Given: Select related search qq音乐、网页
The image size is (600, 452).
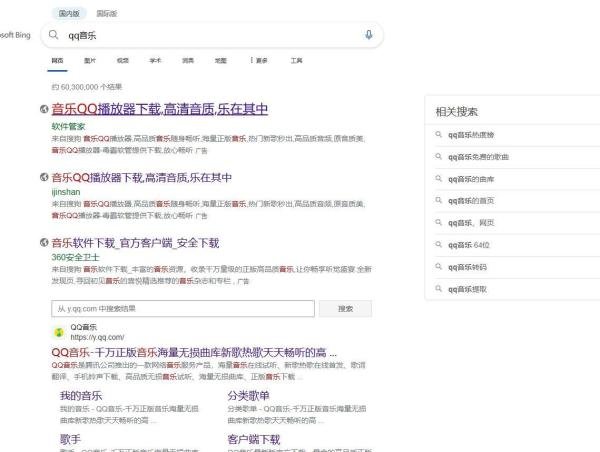Looking at the screenshot, I should [x=471, y=223].
